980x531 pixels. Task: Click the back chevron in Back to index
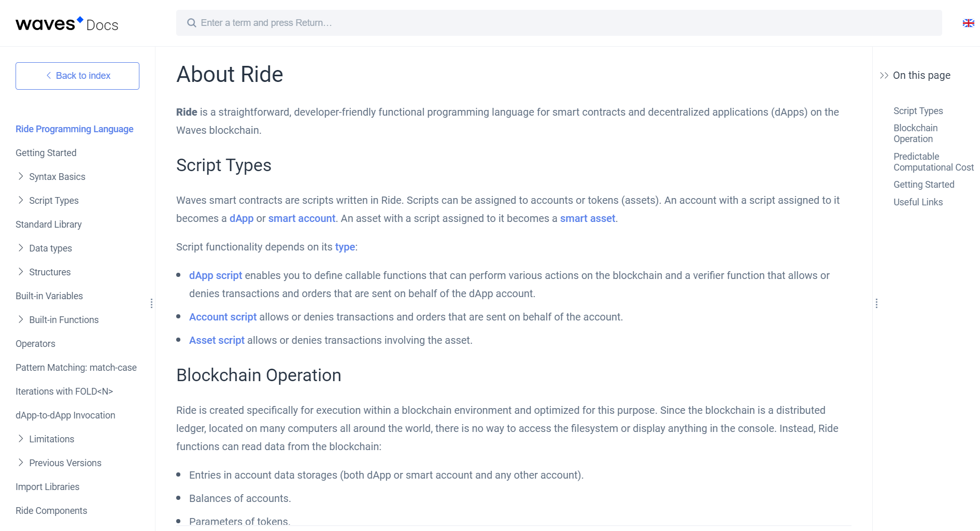tap(48, 76)
